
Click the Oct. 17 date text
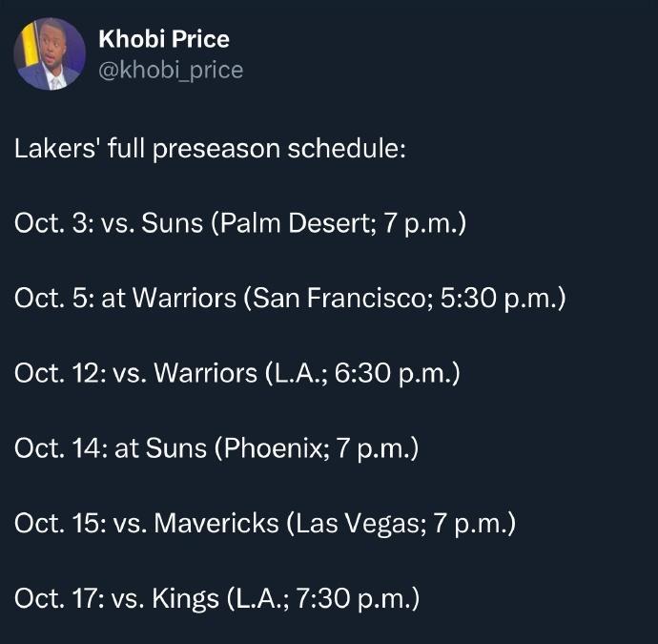57,598
